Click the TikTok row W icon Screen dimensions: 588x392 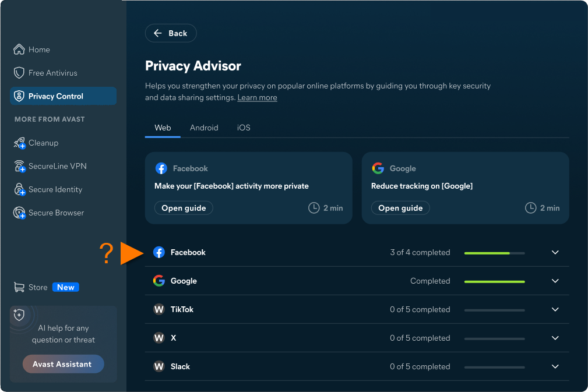(159, 309)
